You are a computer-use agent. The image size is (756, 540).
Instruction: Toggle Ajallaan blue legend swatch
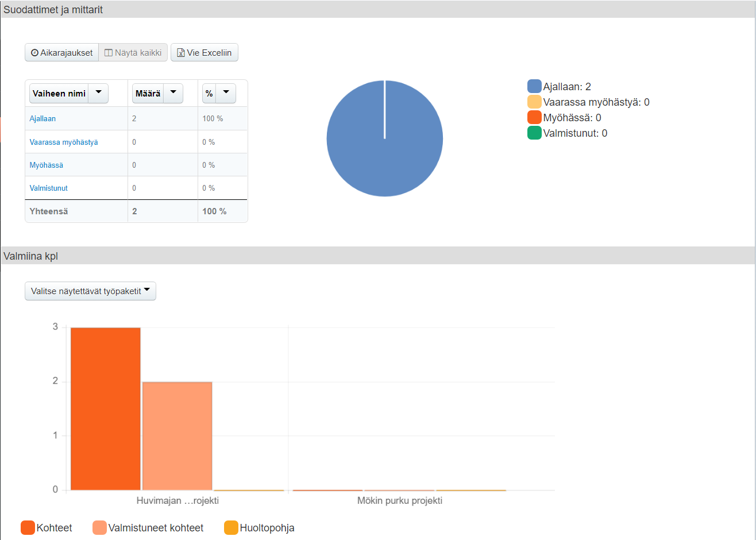click(x=534, y=87)
